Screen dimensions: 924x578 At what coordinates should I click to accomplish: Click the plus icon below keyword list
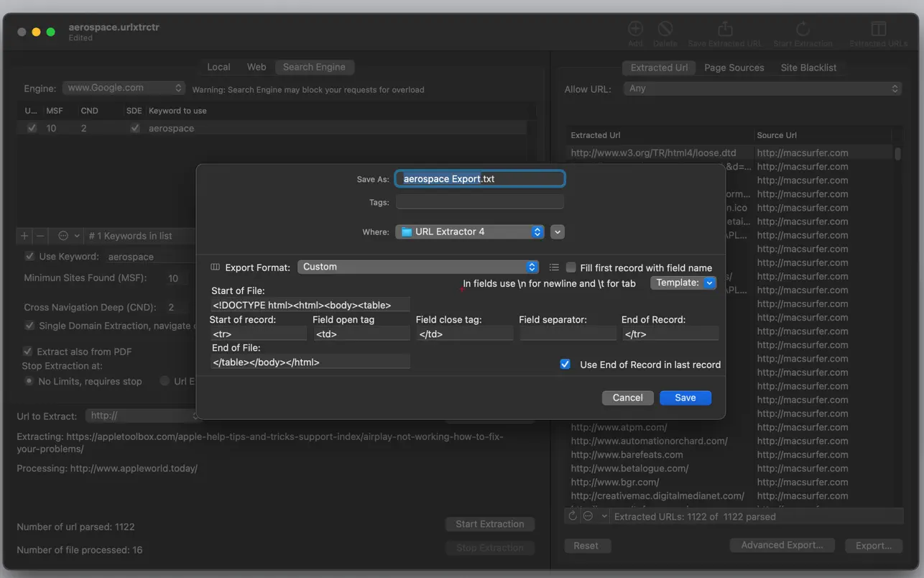pyautogui.click(x=24, y=236)
